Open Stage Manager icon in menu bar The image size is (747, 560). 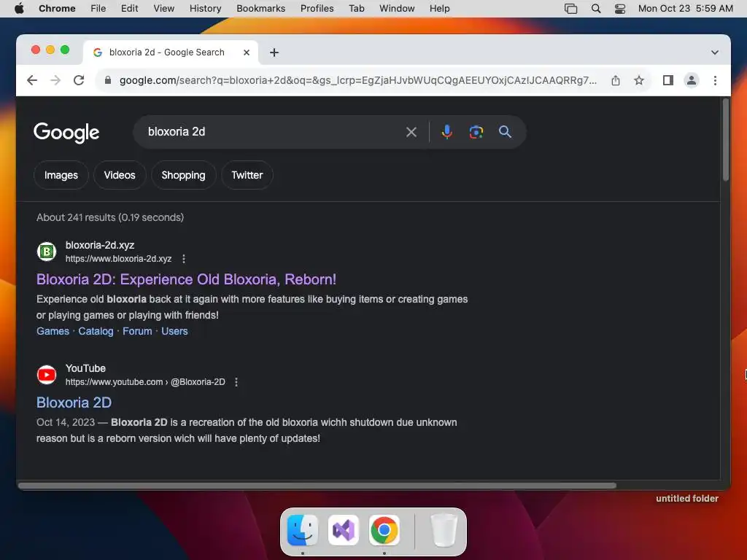point(570,9)
